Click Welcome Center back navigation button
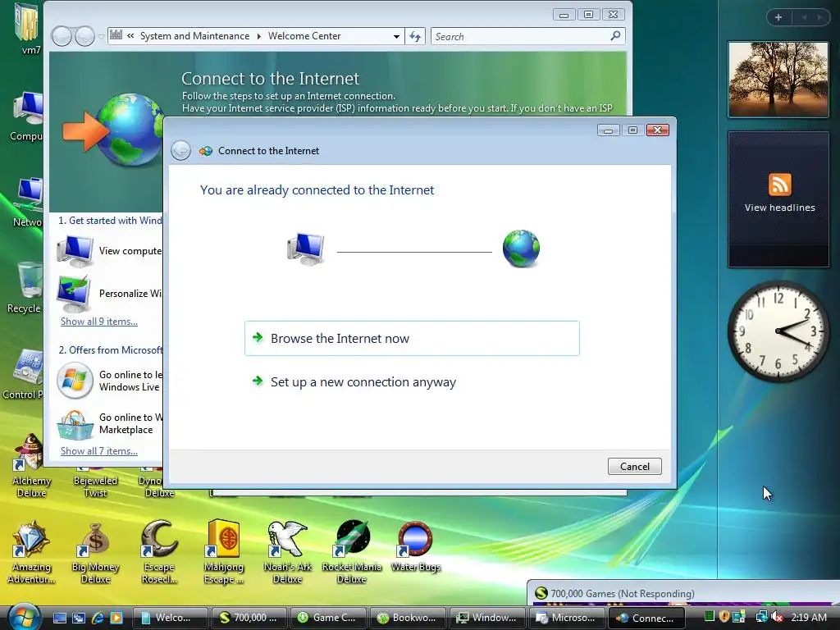 click(x=62, y=36)
